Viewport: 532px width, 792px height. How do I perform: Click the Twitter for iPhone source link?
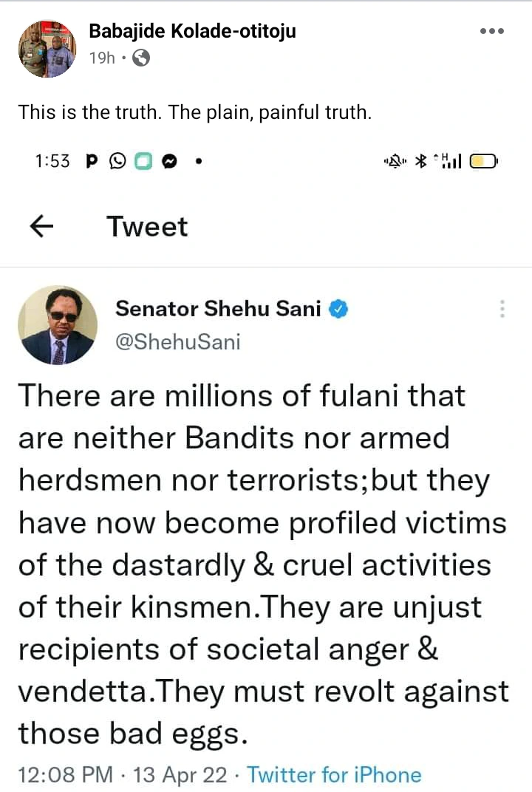334,775
